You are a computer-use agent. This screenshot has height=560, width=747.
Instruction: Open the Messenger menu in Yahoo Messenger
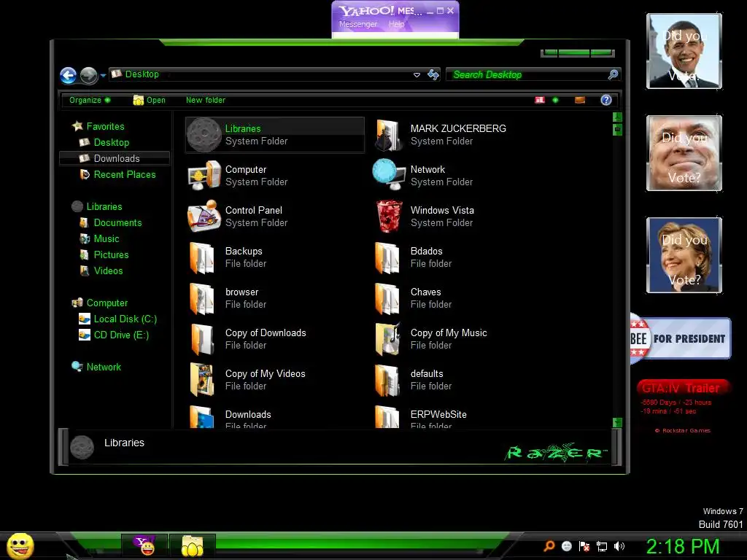357,24
